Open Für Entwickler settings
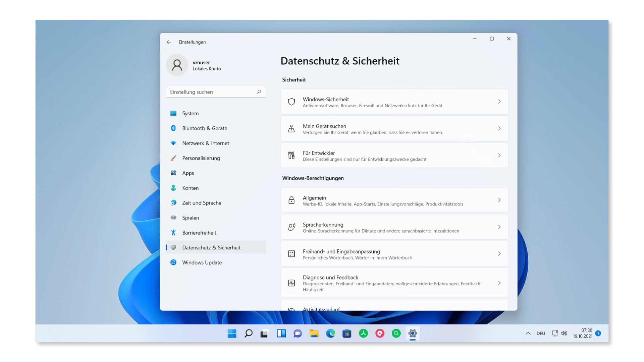Viewport: 644px width, 362px height. click(394, 156)
